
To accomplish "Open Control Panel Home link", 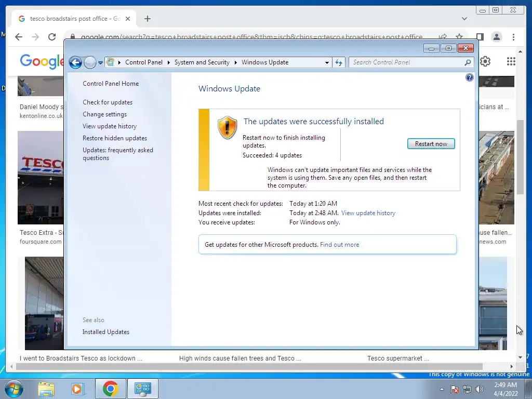I will tap(111, 84).
